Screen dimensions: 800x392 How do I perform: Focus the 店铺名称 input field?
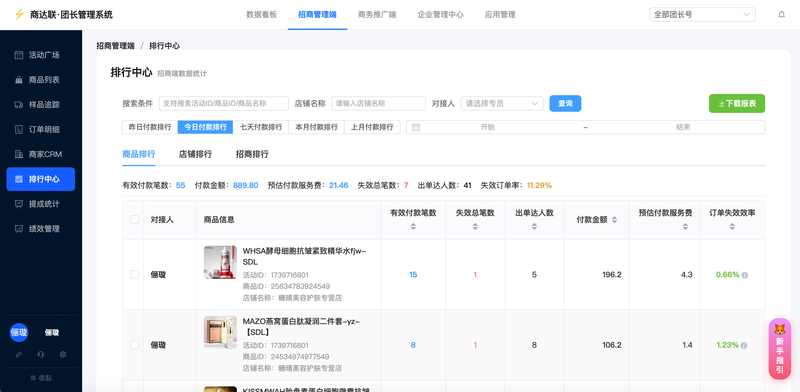click(379, 104)
